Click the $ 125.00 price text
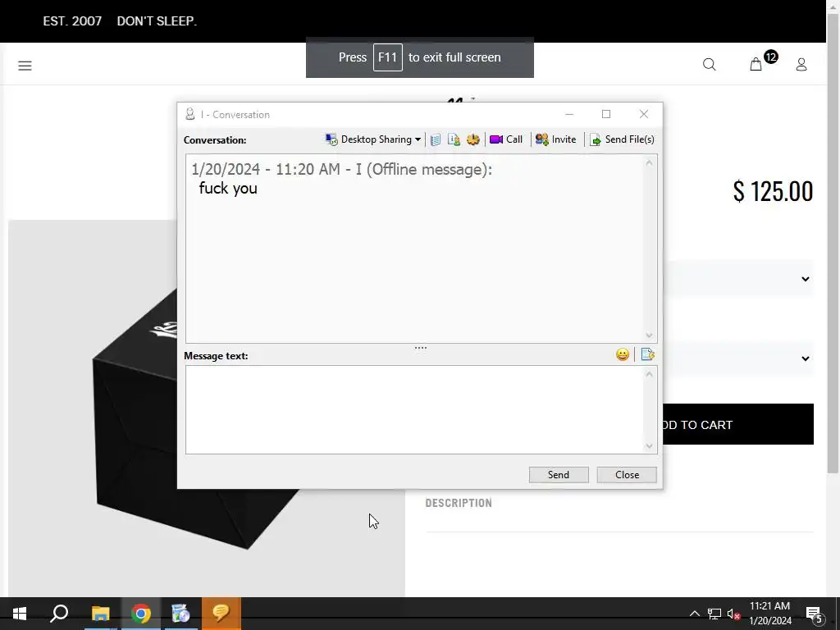 tap(773, 191)
